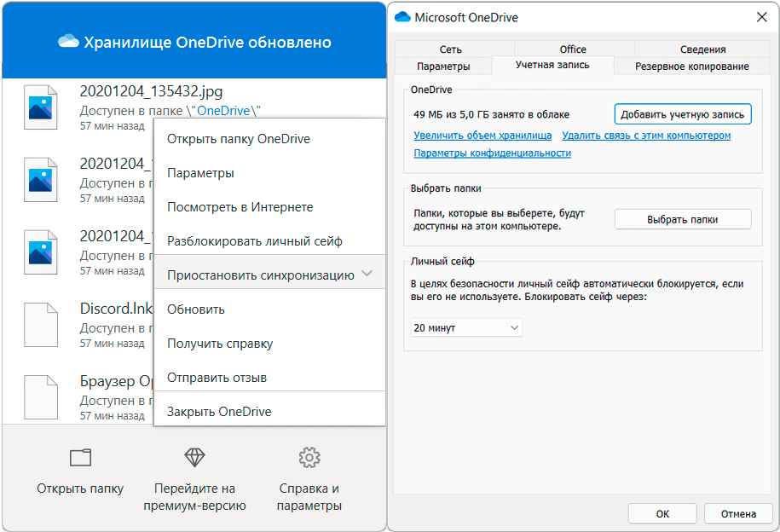Switch to the Параметры tab
Image resolution: width=780 pixels, height=532 pixels.
(x=442, y=66)
